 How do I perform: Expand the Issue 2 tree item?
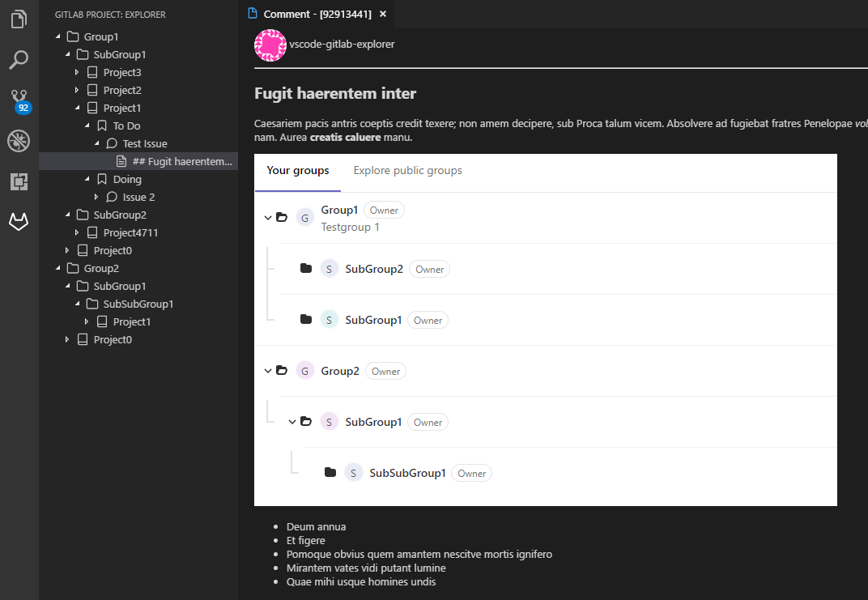(96, 197)
